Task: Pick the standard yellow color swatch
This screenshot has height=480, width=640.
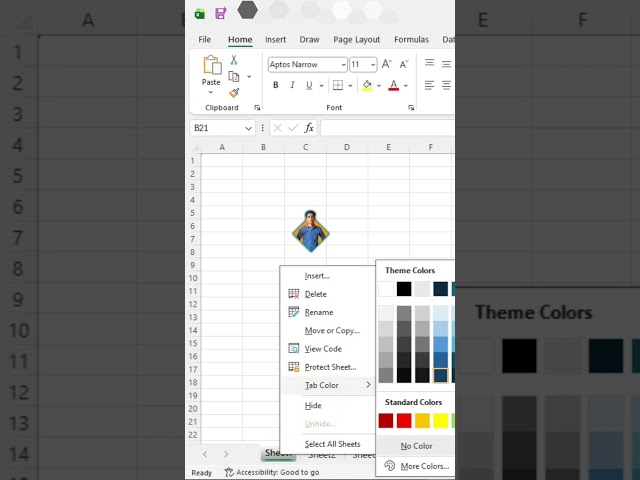Action: pos(441,421)
